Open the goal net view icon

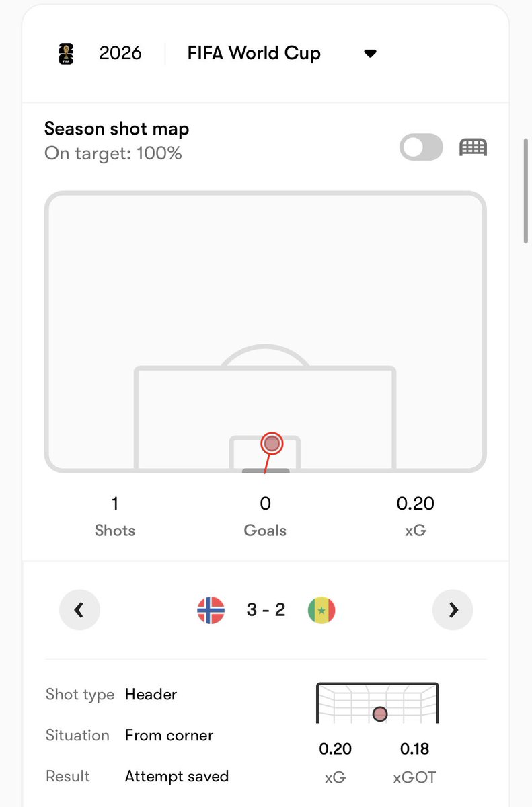pos(473,147)
